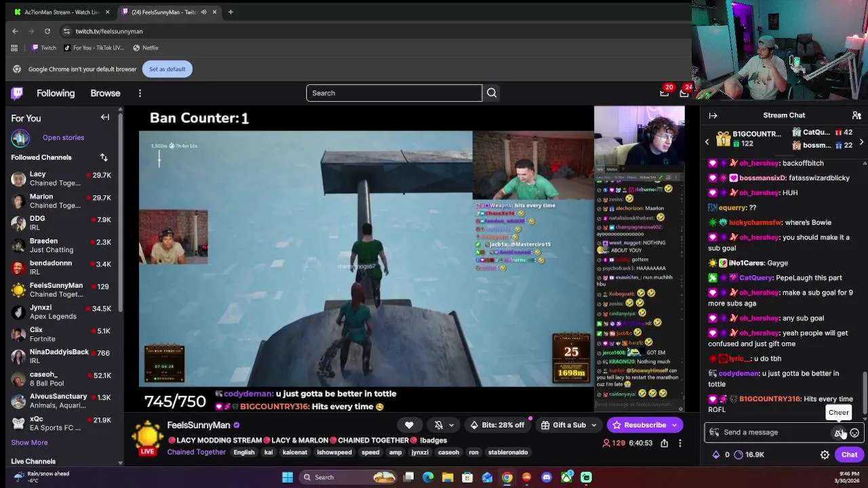Click the Windows Start button
Screen dimensions: 868x488
pos(288,477)
